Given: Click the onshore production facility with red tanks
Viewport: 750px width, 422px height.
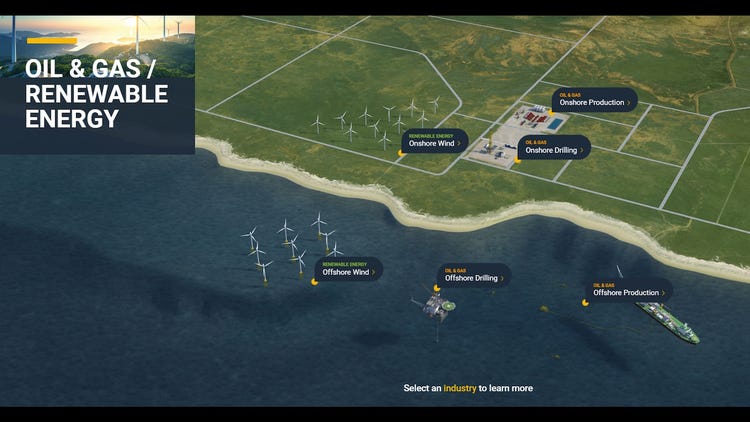Looking at the screenshot, I should click(538, 119).
